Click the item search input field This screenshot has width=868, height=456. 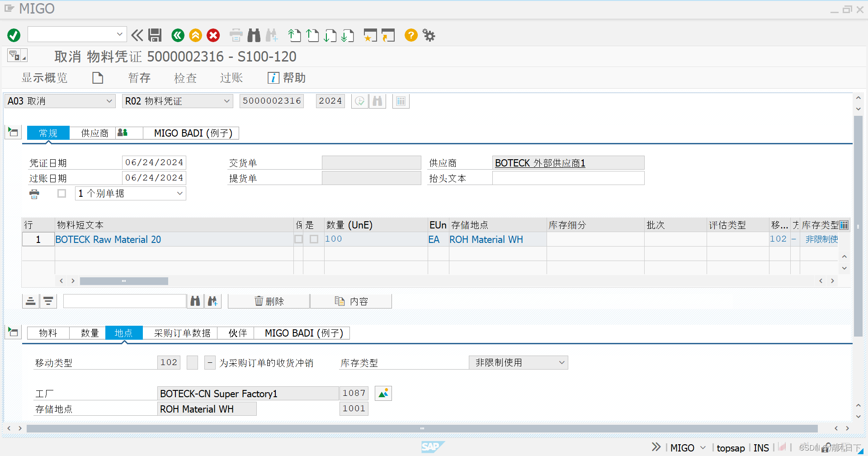point(125,301)
